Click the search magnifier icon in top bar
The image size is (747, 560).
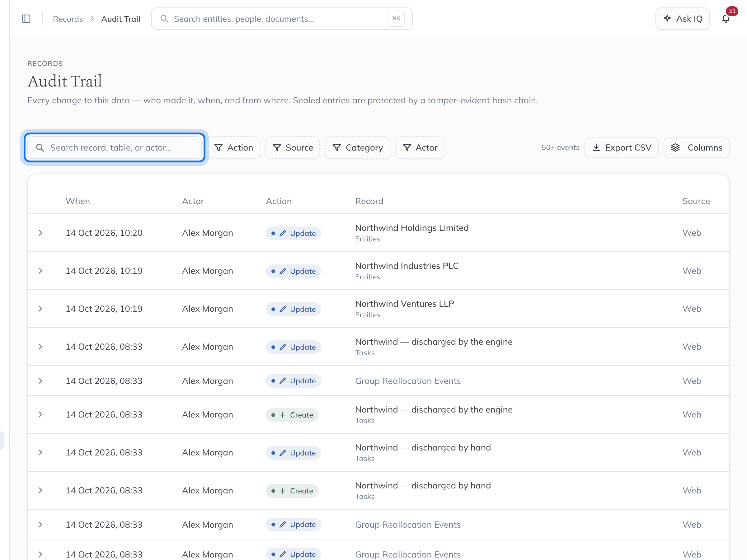coord(164,19)
